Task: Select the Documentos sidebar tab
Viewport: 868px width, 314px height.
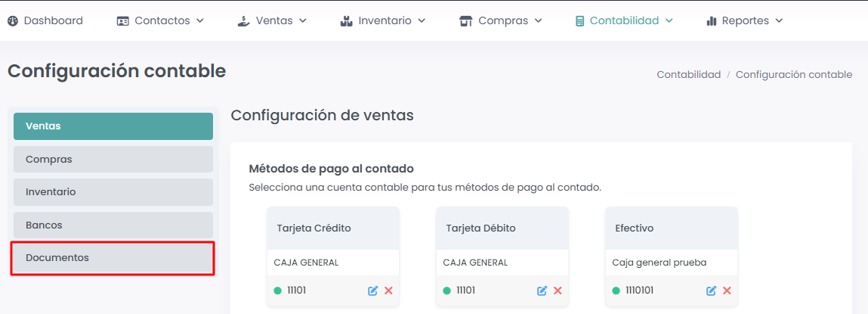Action: 113,258
